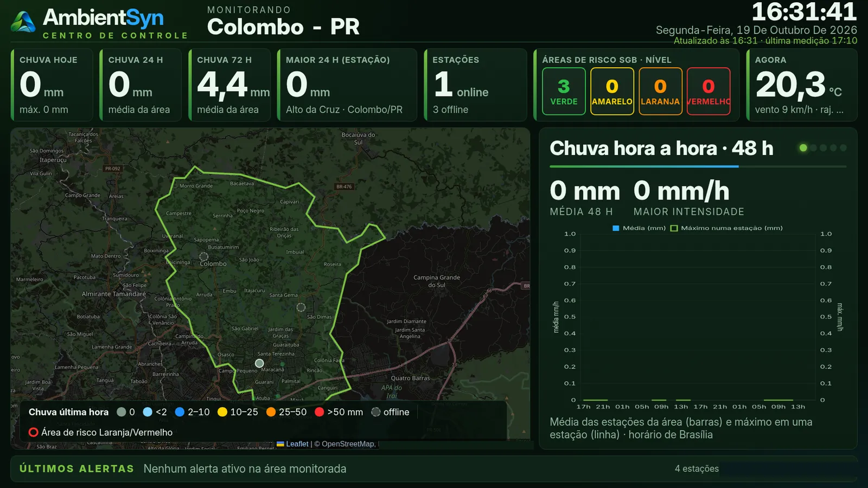Select the offline station marker beside Colombo label
868x488 pixels.
pyautogui.click(x=204, y=256)
